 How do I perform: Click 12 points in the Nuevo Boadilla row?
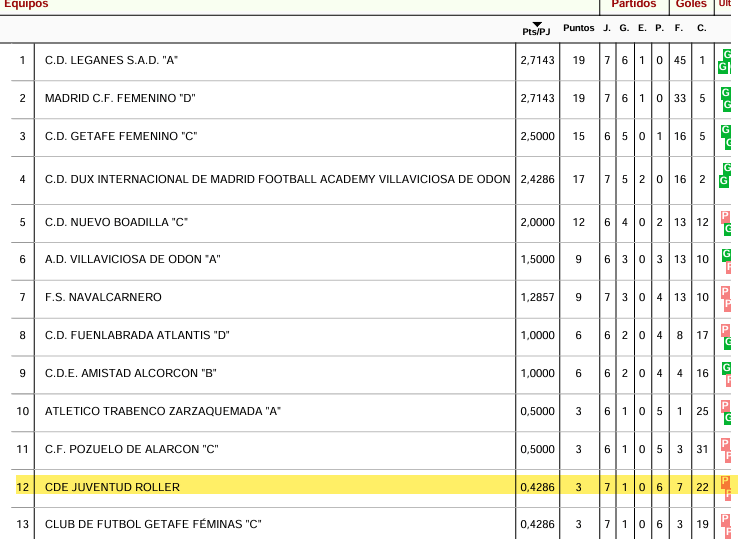point(578,222)
